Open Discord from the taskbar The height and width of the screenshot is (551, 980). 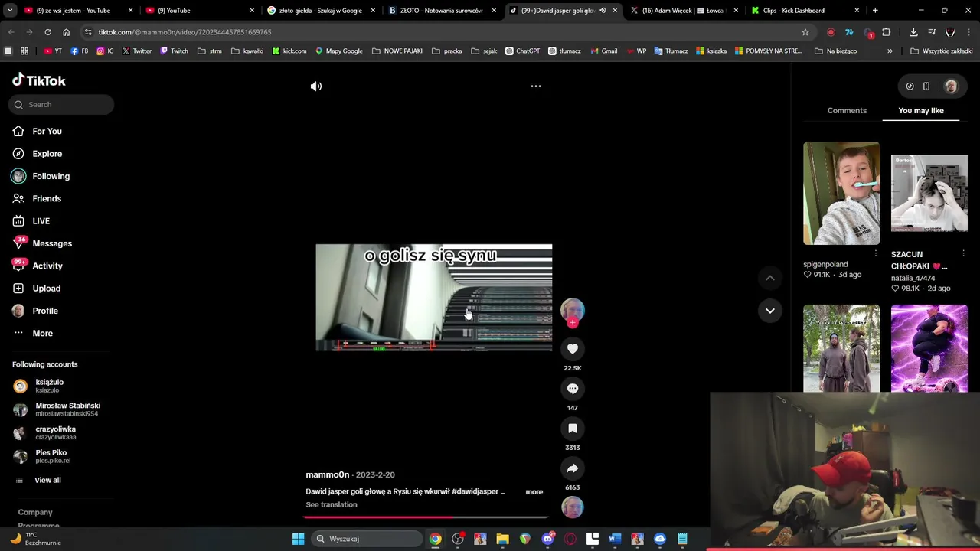coord(547,539)
